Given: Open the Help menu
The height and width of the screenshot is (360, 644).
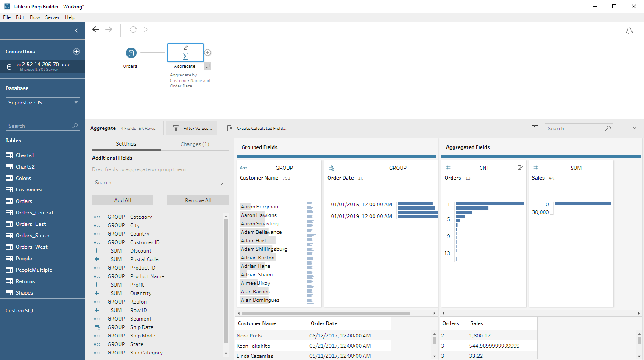Looking at the screenshot, I should 70,17.
